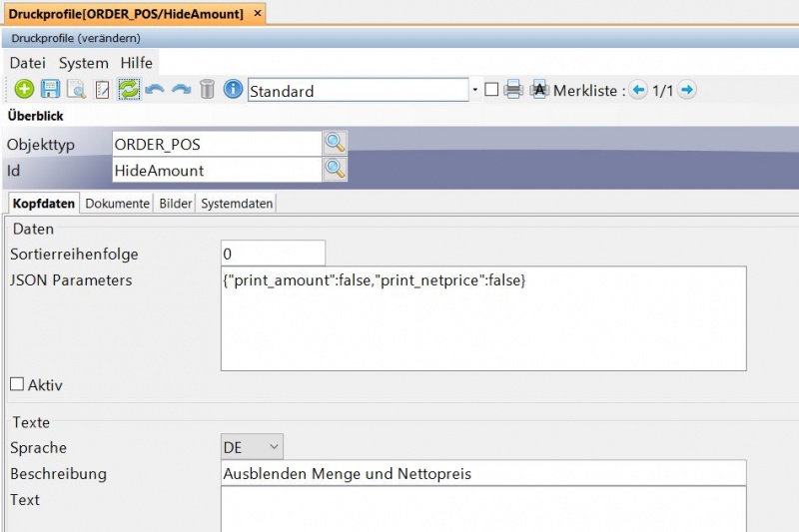The height and width of the screenshot is (532, 799).
Task: Switch to the Dokumente tab
Action: [x=117, y=204]
